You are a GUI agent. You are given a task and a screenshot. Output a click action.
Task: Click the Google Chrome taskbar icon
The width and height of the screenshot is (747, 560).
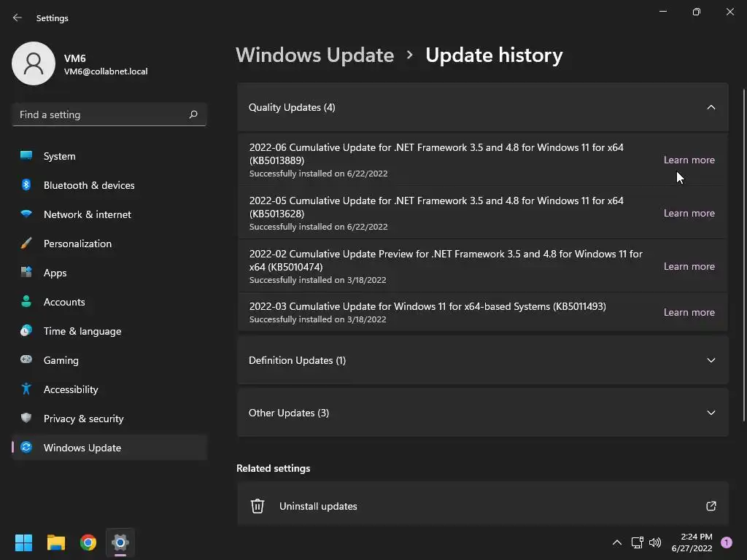[88, 542]
